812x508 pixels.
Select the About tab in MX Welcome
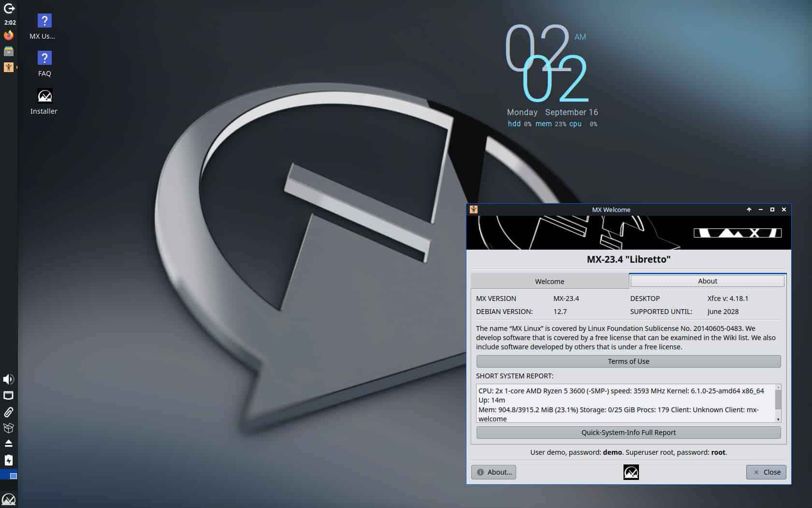(707, 281)
